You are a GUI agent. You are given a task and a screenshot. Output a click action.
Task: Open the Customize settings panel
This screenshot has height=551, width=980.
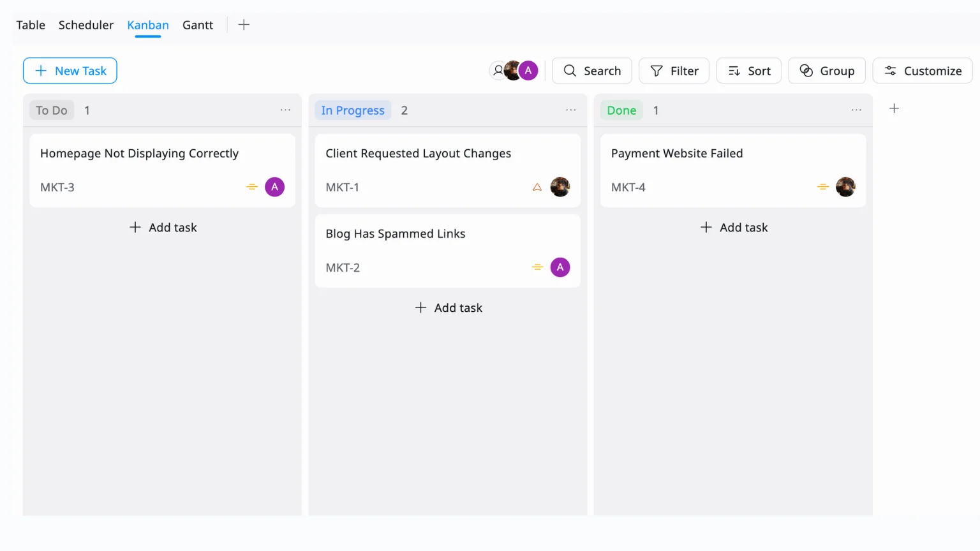922,71
